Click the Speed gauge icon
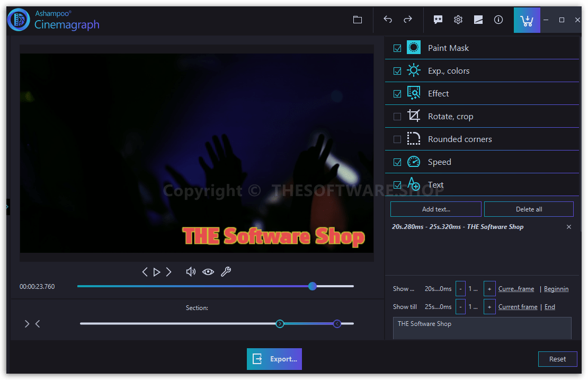Screen dimensions: 588x380 coord(413,162)
